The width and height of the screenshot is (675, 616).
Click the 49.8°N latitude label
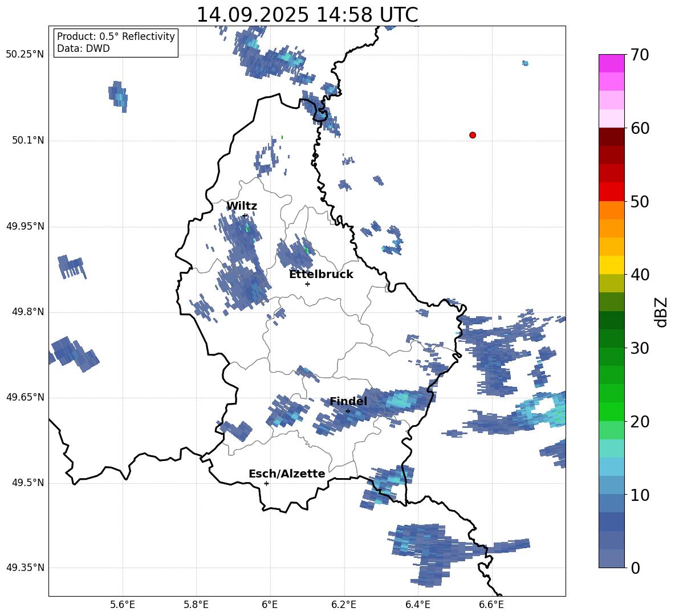tap(29, 312)
